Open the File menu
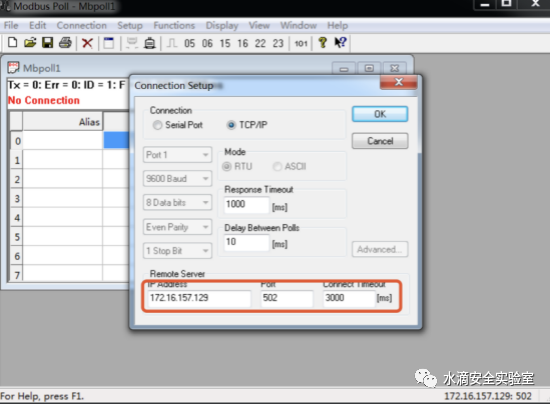This screenshot has width=552, height=404. click(x=11, y=26)
